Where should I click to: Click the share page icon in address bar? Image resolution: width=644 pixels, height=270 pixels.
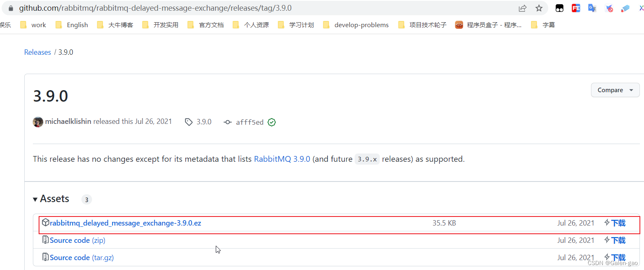pos(522,8)
